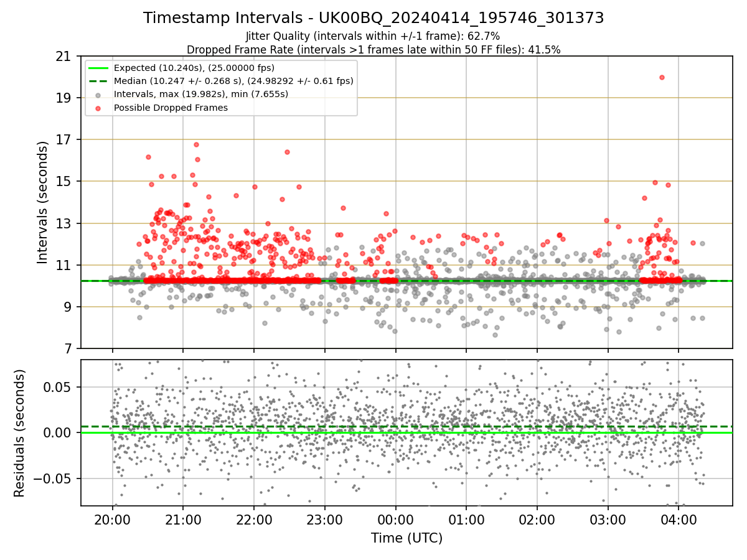This screenshot has width=747, height=560.
Task: Click the plot title "Timestamp Intervals - UK00BQ_20240414_195746_301373"
Action: [374, 18]
